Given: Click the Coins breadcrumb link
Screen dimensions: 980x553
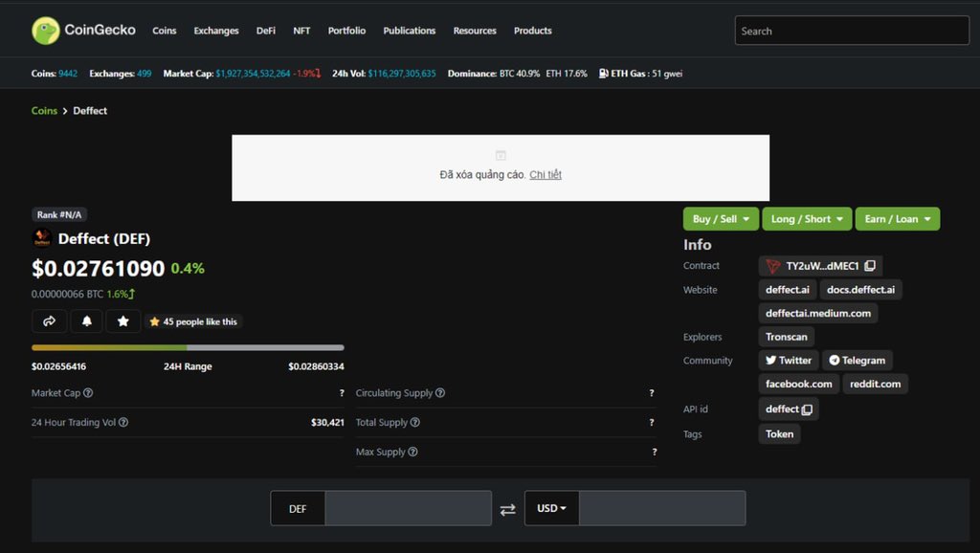Looking at the screenshot, I should point(44,111).
